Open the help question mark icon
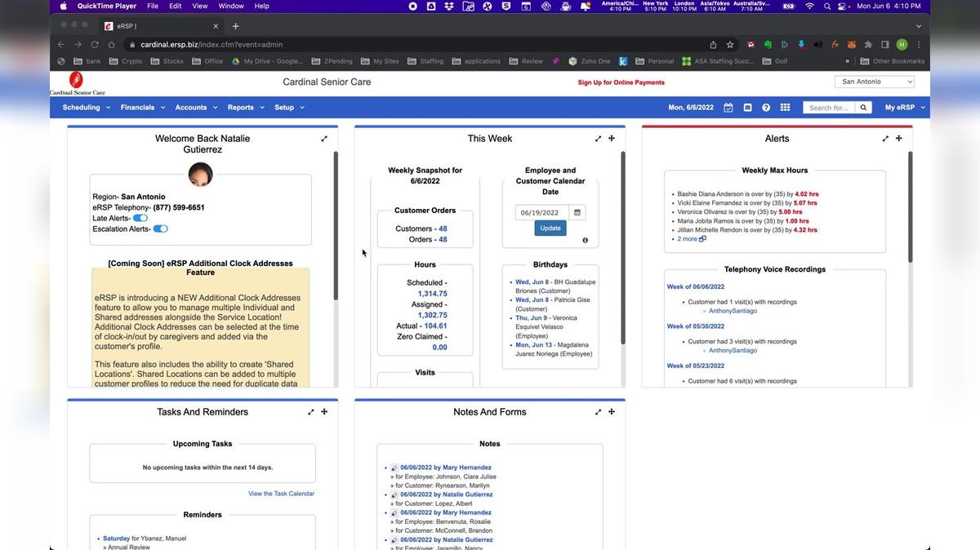The width and height of the screenshot is (980, 550). pos(766,108)
